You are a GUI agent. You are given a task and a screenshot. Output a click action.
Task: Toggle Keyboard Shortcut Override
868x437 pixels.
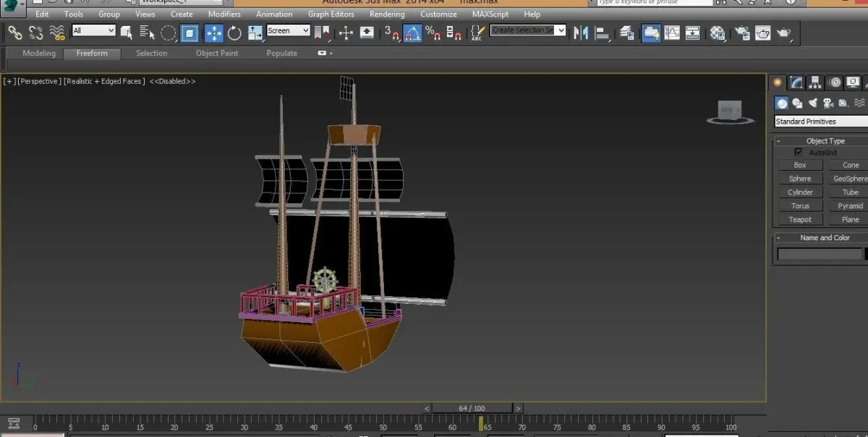[x=367, y=33]
